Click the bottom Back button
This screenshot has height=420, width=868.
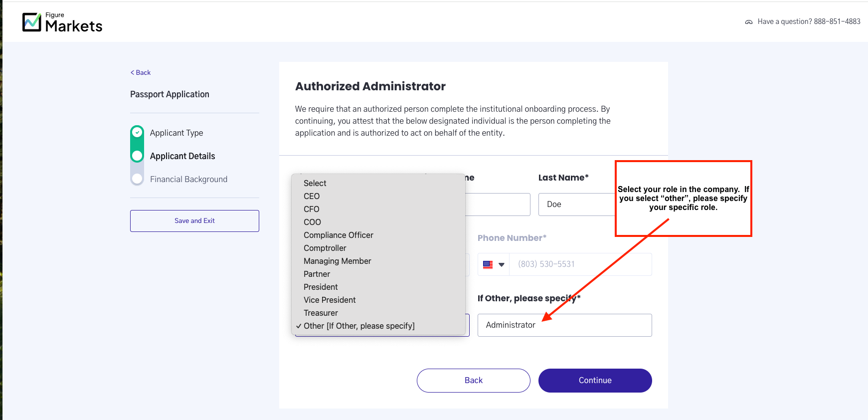point(473,381)
